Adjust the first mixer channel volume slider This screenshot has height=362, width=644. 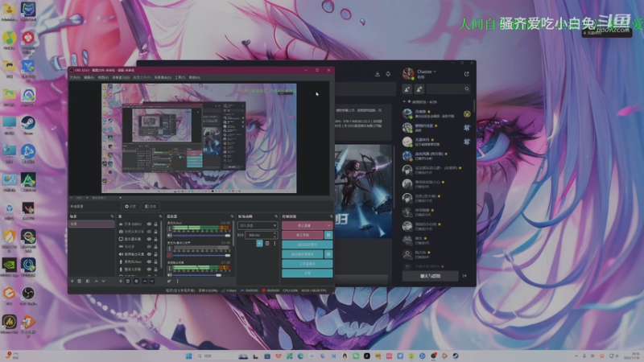tap(202, 236)
